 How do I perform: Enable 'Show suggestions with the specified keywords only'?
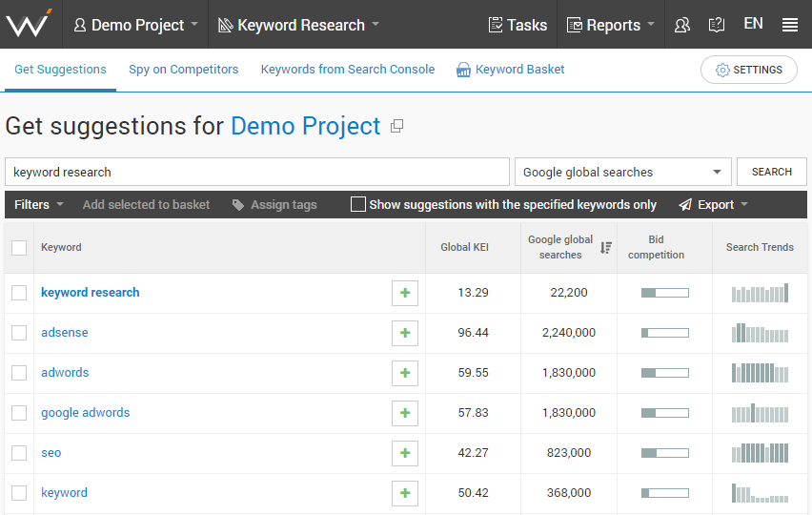coord(357,204)
